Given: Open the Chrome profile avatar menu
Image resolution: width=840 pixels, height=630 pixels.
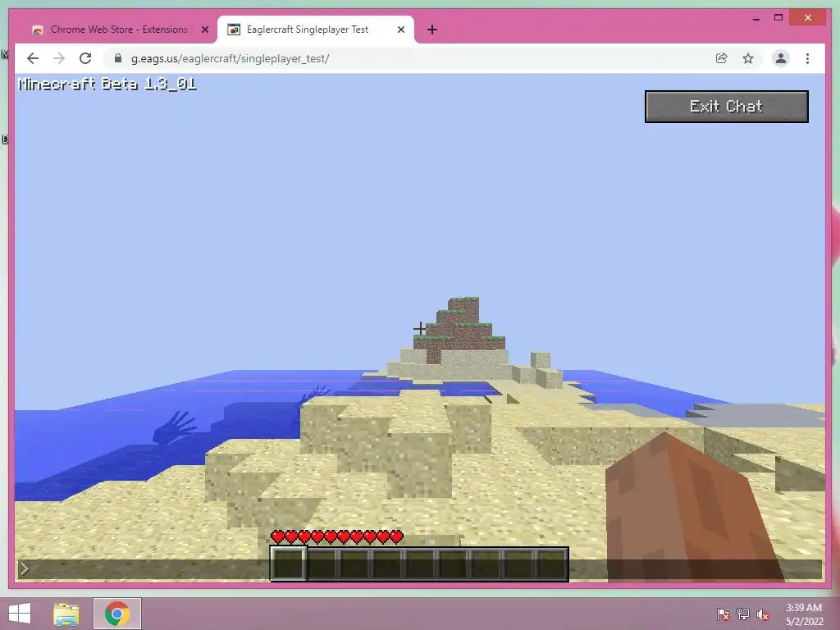Looking at the screenshot, I should coord(781,58).
